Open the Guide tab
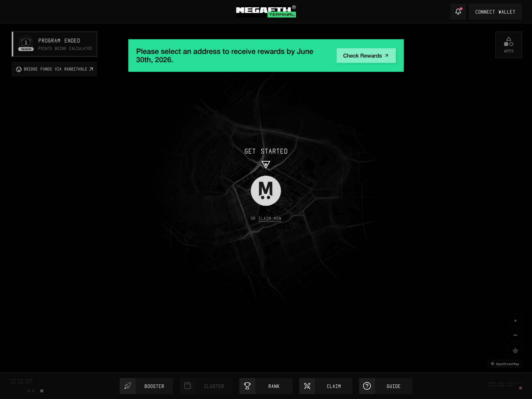Viewport: 532px width, 399px height. 386,386
